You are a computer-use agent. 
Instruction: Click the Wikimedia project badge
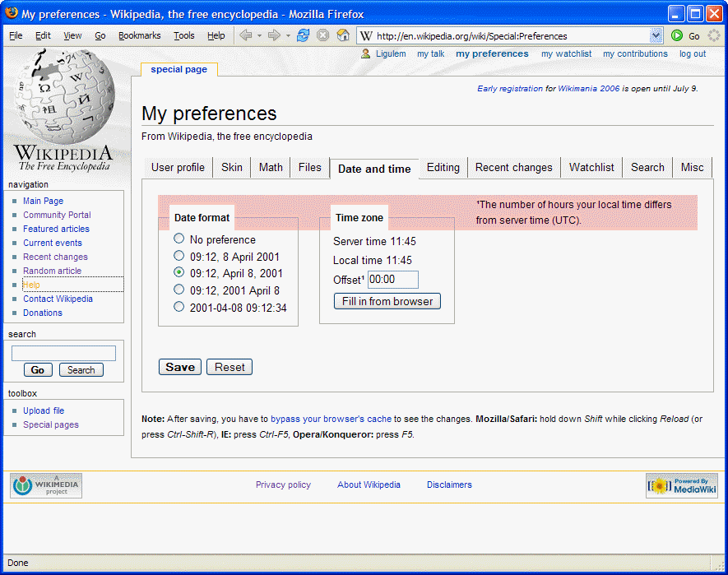coord(46,485)
